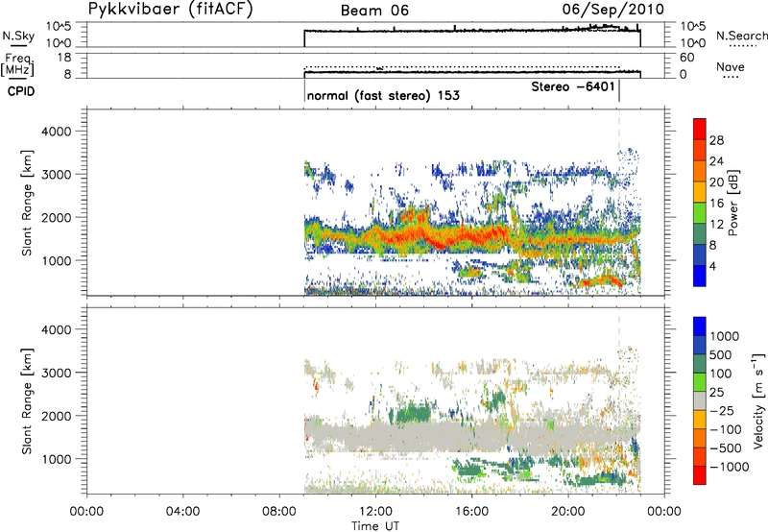Screen dimensions: 768x532
Task: Click the blue bottom of Power colorbar
Action: click(700, 277)
